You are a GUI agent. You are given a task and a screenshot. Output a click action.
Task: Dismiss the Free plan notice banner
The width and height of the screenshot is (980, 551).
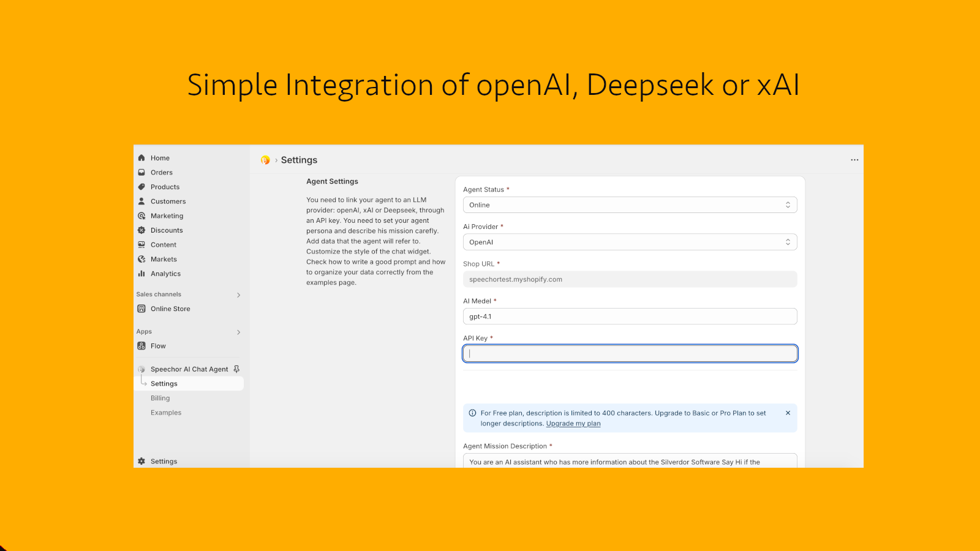point(788,413)
